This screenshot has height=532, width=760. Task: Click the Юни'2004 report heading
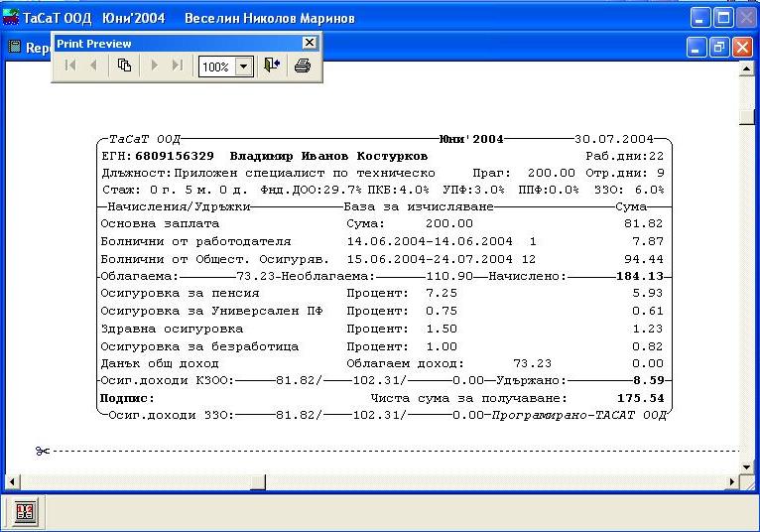[x=471, y=139]
